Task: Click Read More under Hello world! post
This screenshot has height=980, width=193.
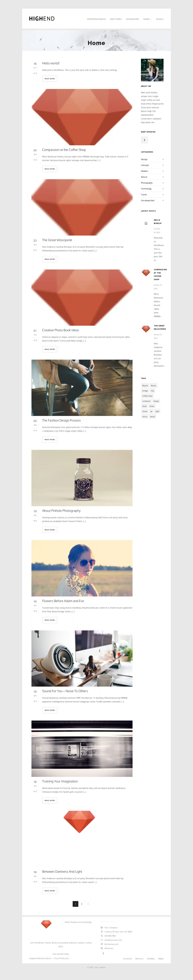Action: (50, 79)
